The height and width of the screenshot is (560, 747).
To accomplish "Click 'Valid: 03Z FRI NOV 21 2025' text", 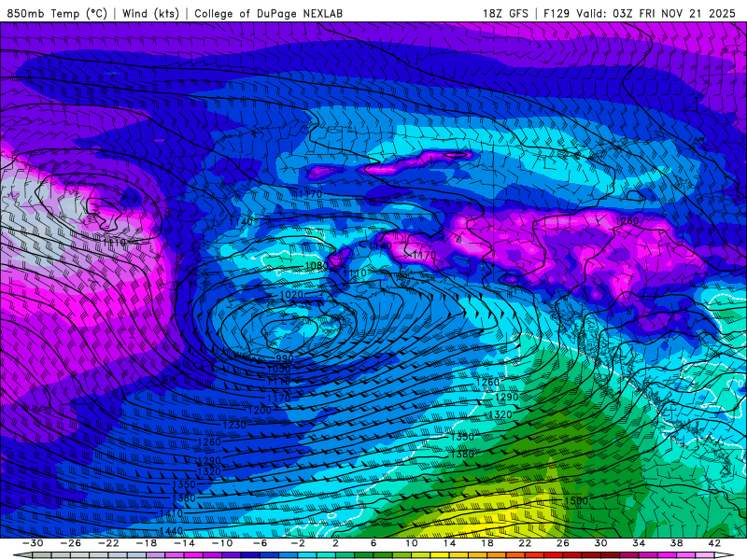I will 655,13.
